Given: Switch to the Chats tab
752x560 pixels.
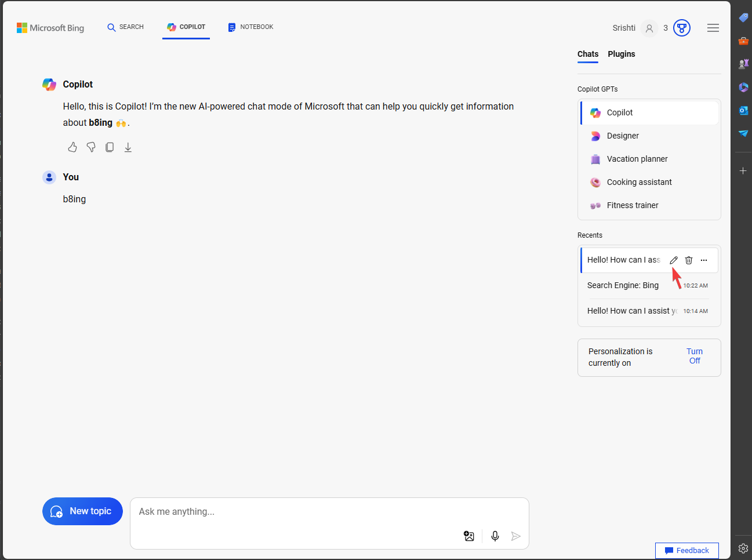Looking at the screenshot, I should [588, 54].
